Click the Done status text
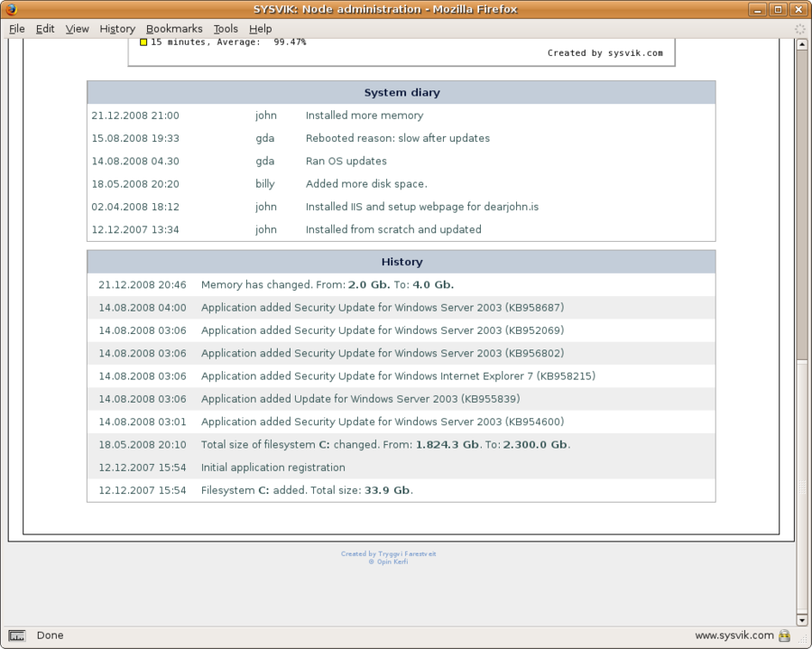The width and height of the screenshot is (812, 649). [x=50, y=635]
